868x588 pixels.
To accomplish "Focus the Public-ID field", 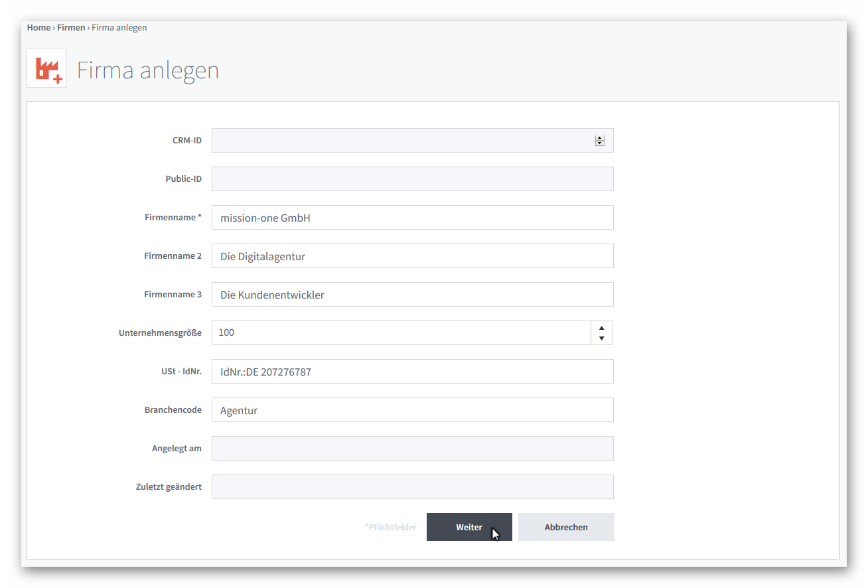I will [412, 179].
